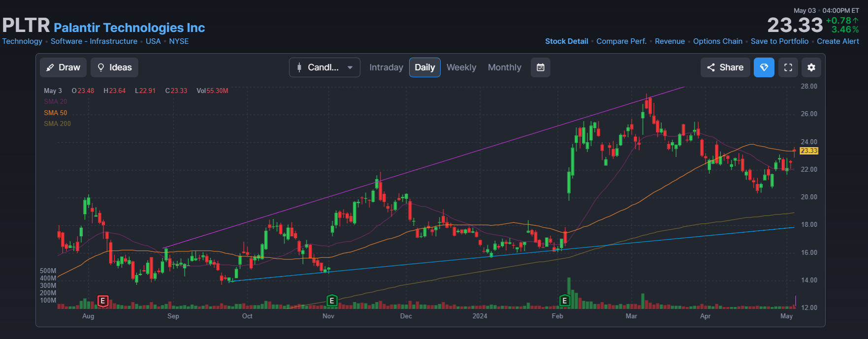Click the 3.46% percent change value

pos(845,30)
